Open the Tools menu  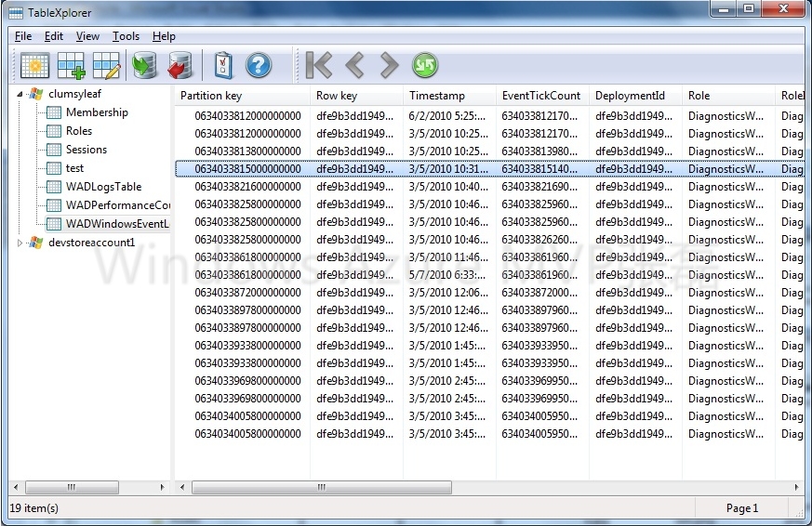pyautogui.click(x=126, y=36)
